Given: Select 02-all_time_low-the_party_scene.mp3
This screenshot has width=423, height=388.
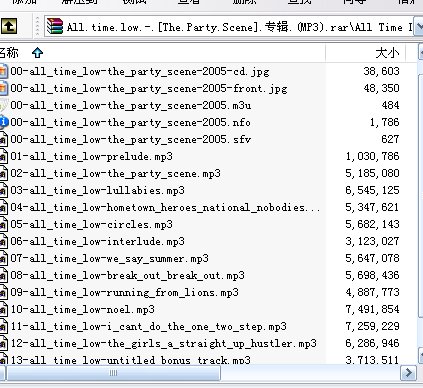Looking at the screenshot, I should [x=115, y=173].
